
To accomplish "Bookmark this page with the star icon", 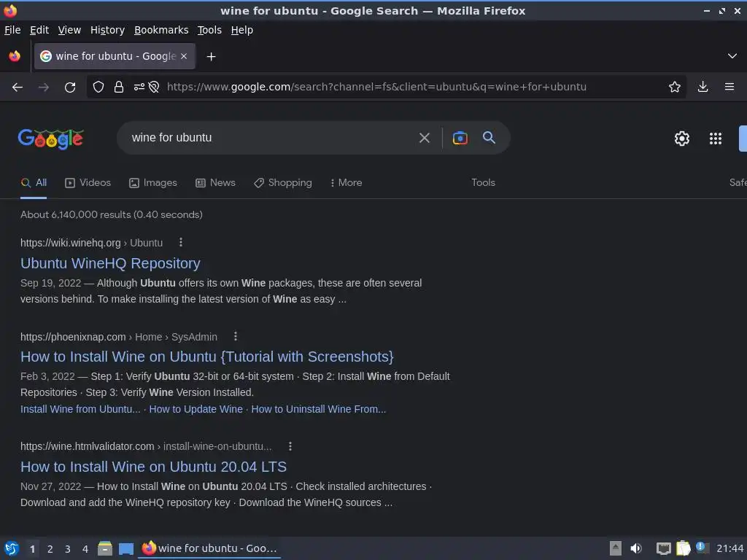I will tap(675, 87).
